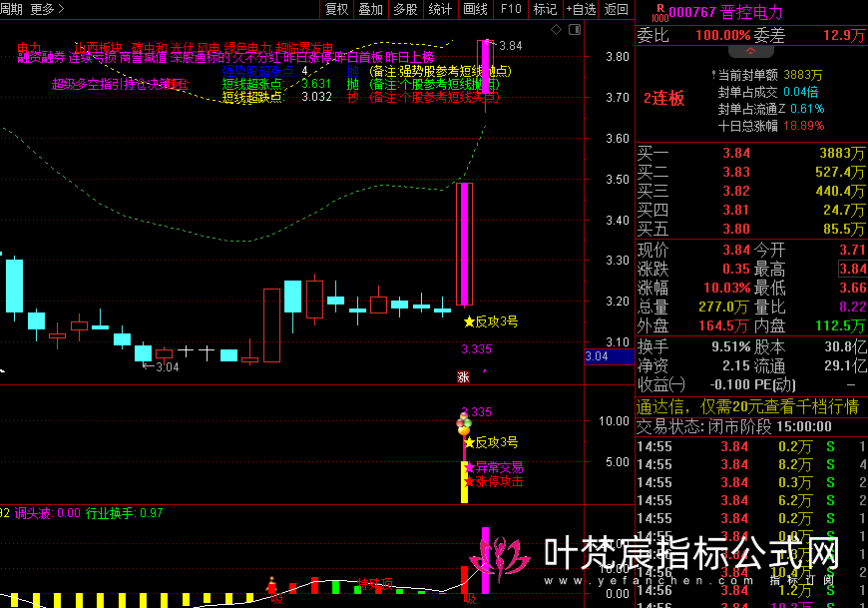Open the 周期 period menu

point(12,9)
